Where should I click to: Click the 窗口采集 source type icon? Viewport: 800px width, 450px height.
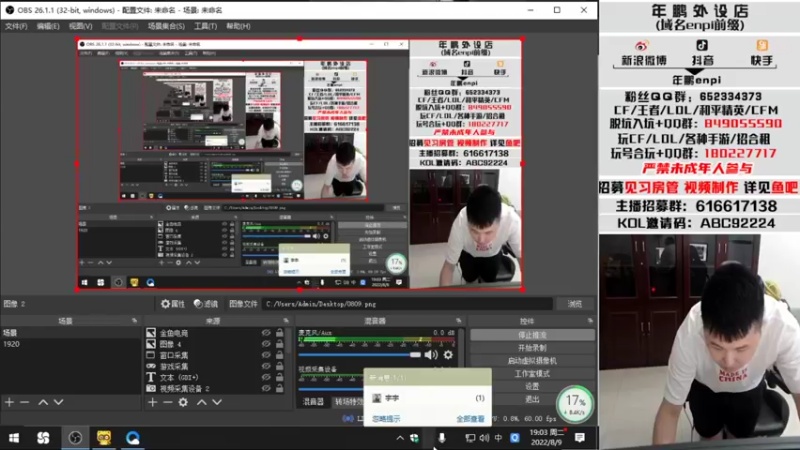click(151, 355)
